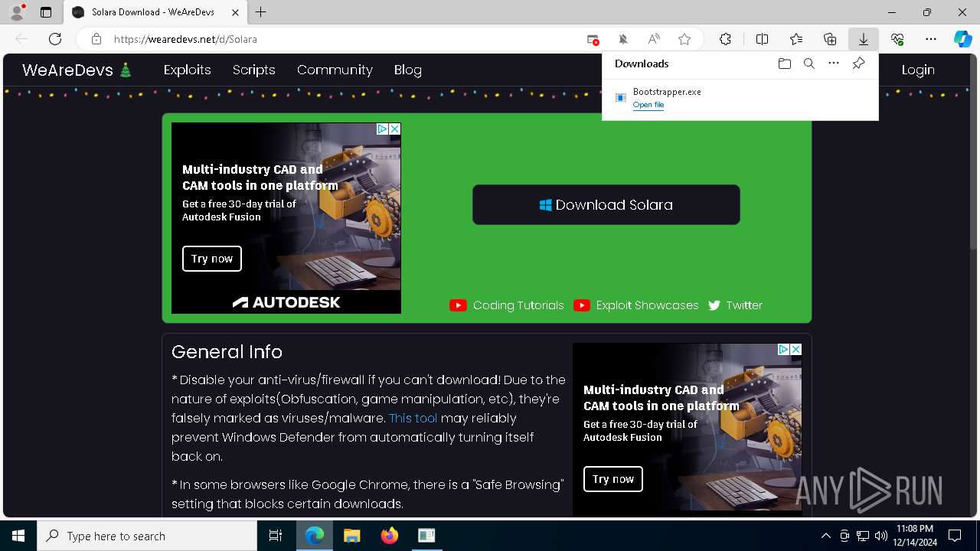Search downloads magnifier icon
Viewport: 980px width, 551px height.
pos(808,64)
